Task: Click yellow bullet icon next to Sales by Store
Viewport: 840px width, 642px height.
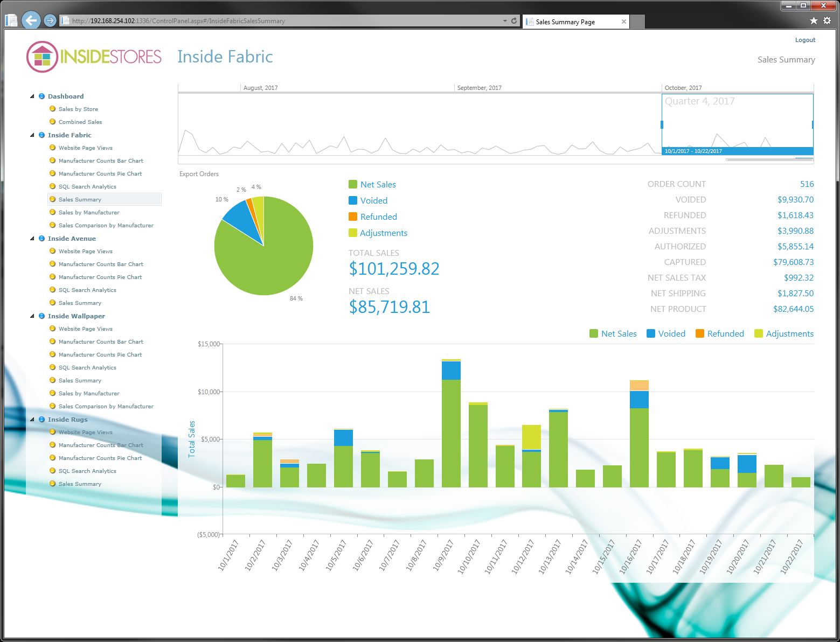Action: click(x=52, y=109)
